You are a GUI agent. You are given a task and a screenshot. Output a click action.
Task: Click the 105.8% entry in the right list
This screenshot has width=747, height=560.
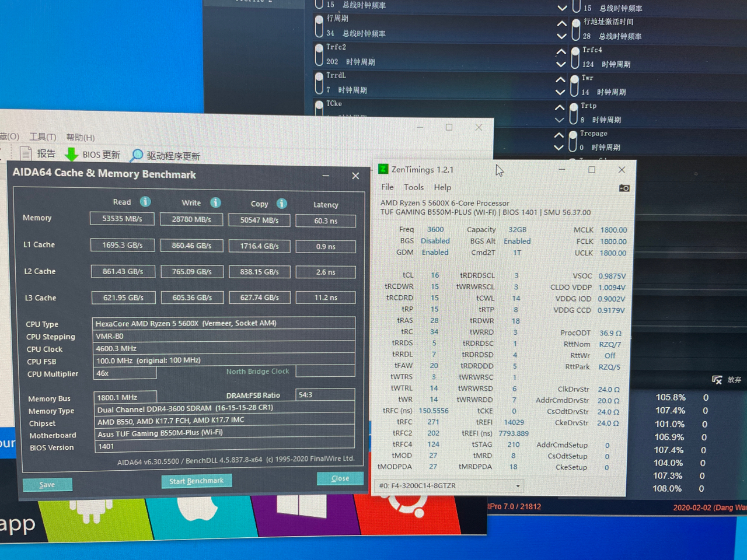[x=671, y=397]
